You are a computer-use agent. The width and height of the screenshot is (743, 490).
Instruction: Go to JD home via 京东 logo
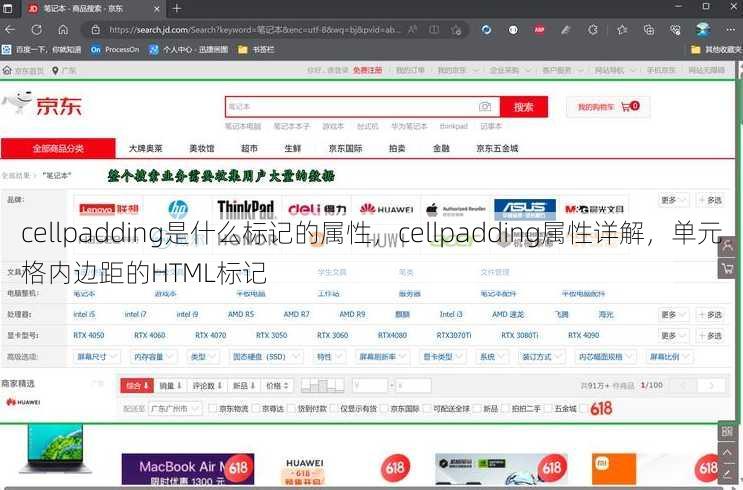click(x=43, y=105)
